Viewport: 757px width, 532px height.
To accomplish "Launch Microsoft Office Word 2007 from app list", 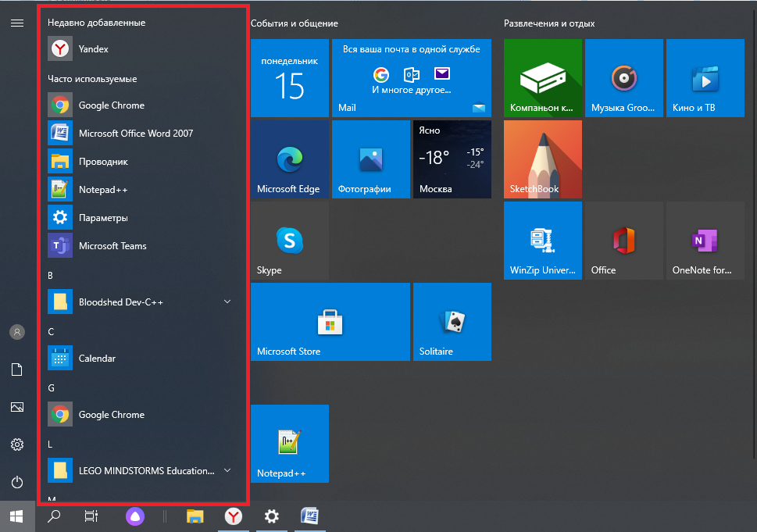I will point(140,134).
